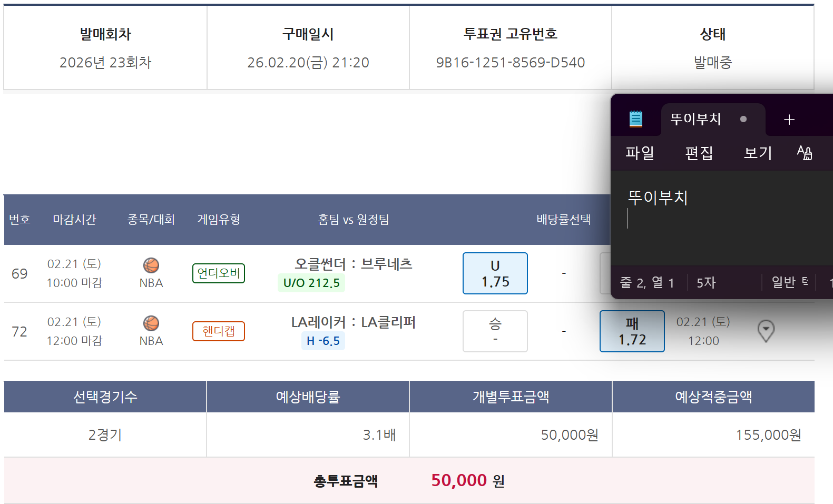Click the 핸디캡 game type badge
Viewport: 833px width, 504px height.
219,331
